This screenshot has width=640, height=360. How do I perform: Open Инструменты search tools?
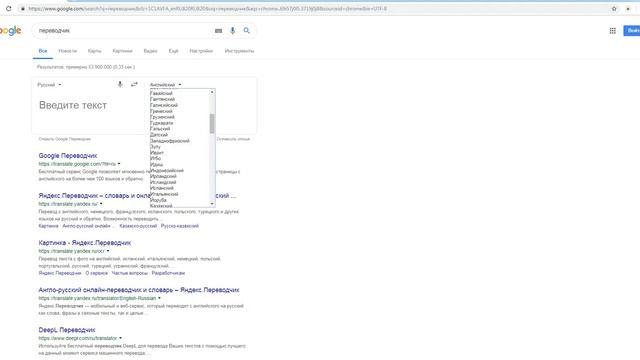(x=239, y=51)
